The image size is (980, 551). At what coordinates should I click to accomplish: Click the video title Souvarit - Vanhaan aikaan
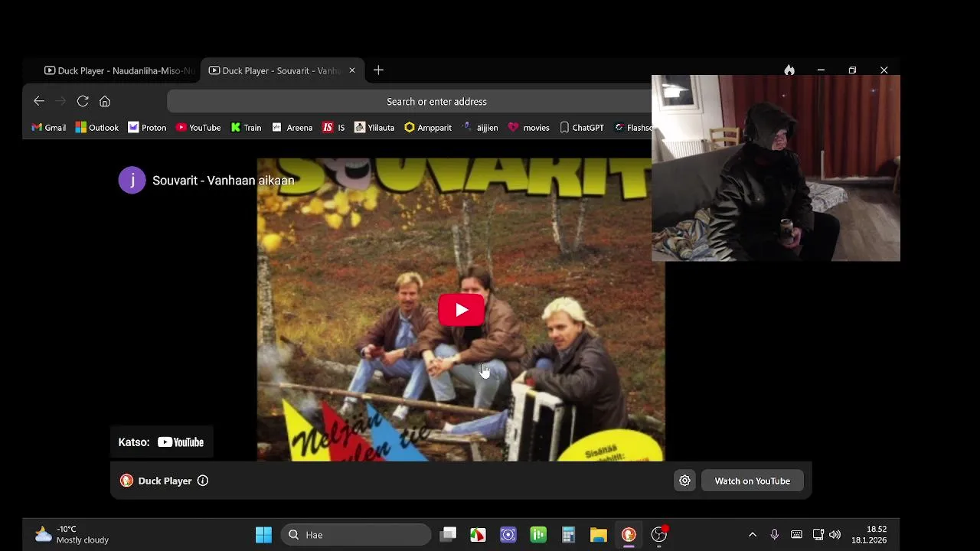tap(224, 181)
